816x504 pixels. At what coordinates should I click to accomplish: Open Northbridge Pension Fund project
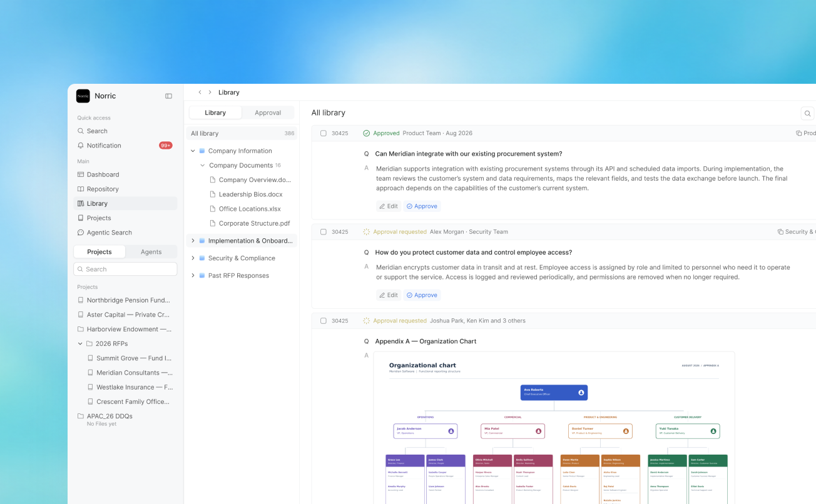coord(125,300)
